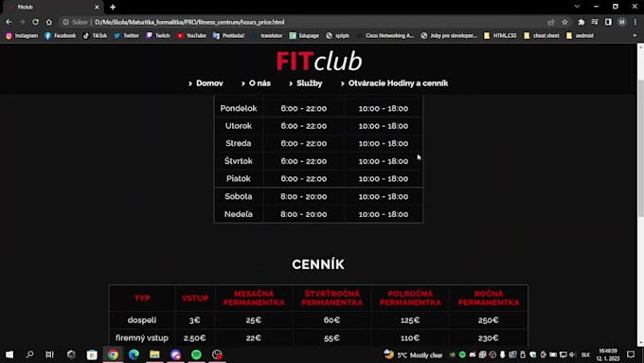Screen dimensions: 644x363
Task: Open Microsoft Edge from taskbar
Action: (x=134, y=354)
